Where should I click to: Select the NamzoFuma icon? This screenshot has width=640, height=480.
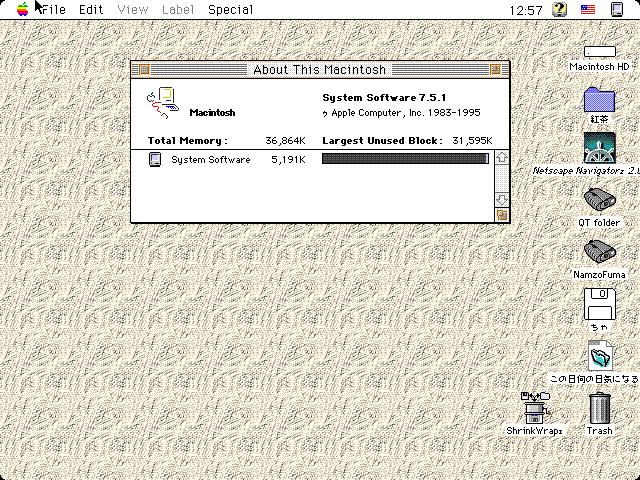pyautogui.click(x=599, y=251)
